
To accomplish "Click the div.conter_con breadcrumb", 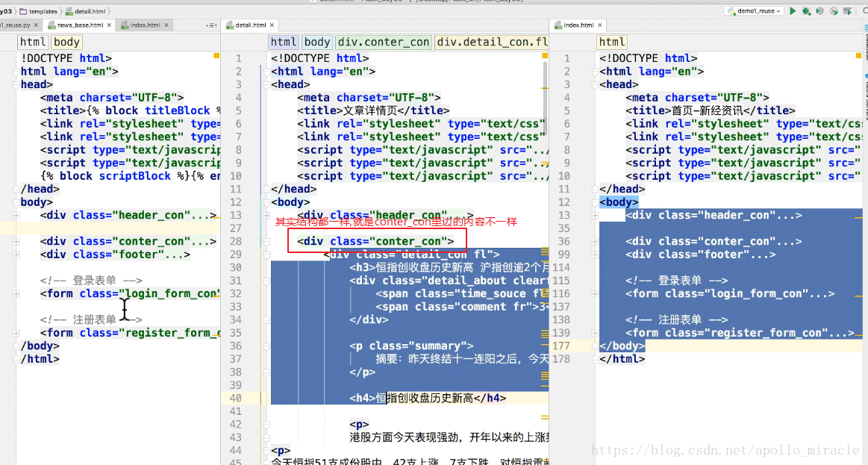I will pos(384,42).
